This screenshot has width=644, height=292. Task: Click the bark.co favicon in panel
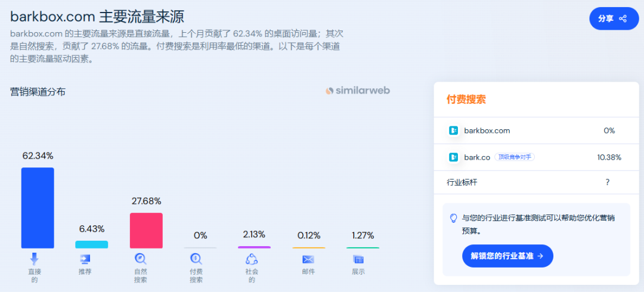pyautogui.click(x=453, y=157)
